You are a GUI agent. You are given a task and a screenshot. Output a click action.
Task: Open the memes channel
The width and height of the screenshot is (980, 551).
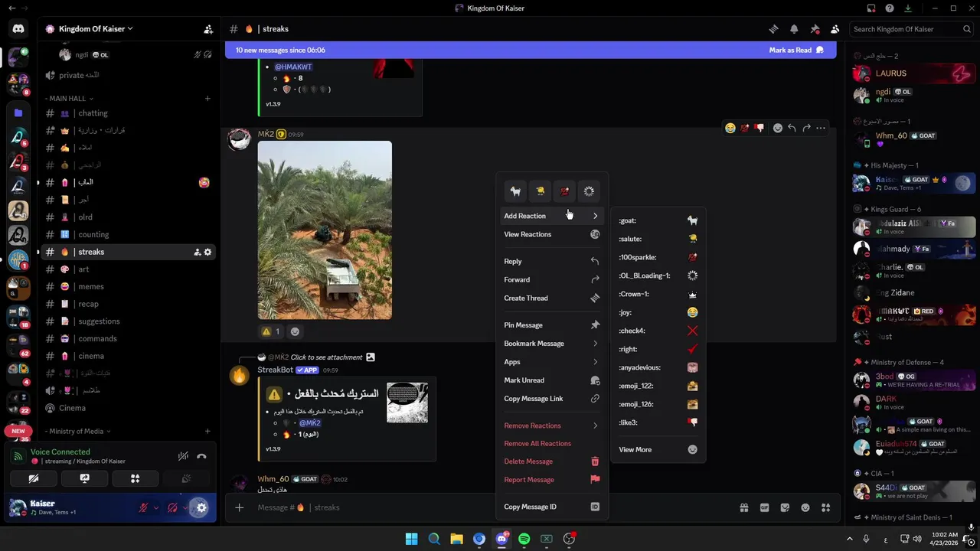(128, 286)
